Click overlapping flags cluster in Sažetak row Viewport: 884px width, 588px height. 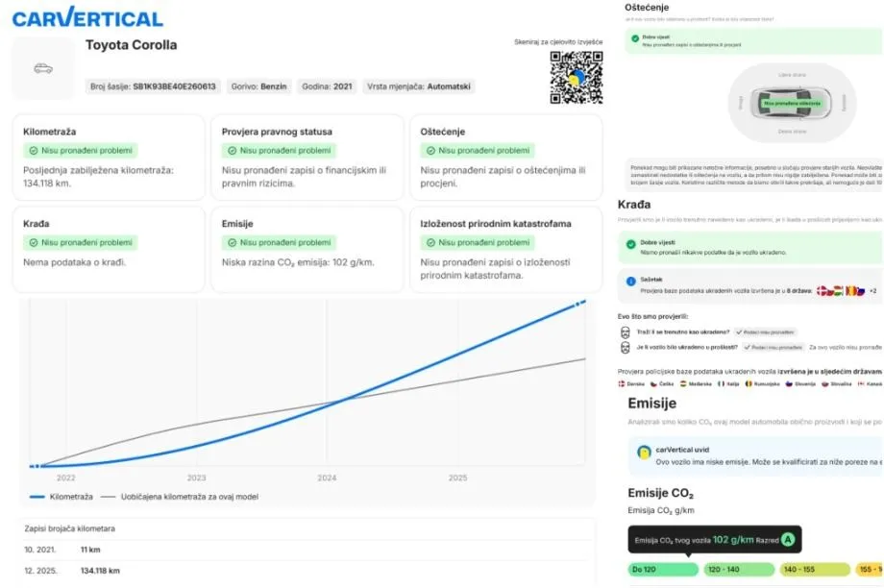tap(841, 291)
